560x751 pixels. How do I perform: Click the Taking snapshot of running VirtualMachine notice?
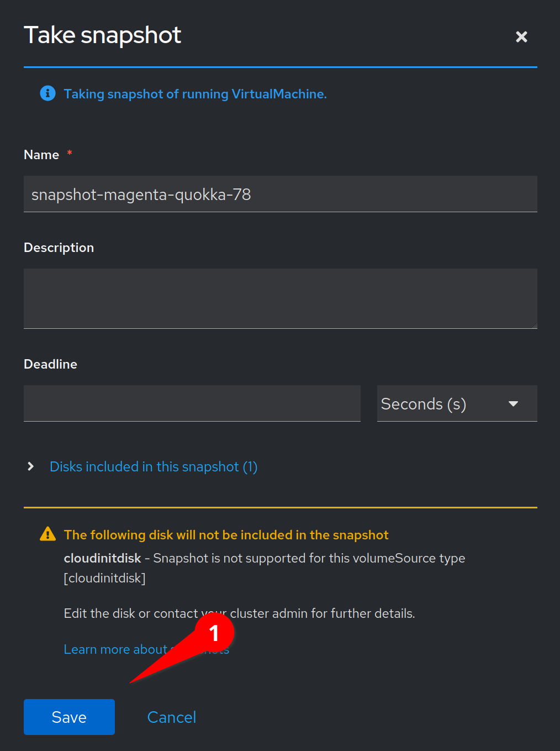(195, 94)
